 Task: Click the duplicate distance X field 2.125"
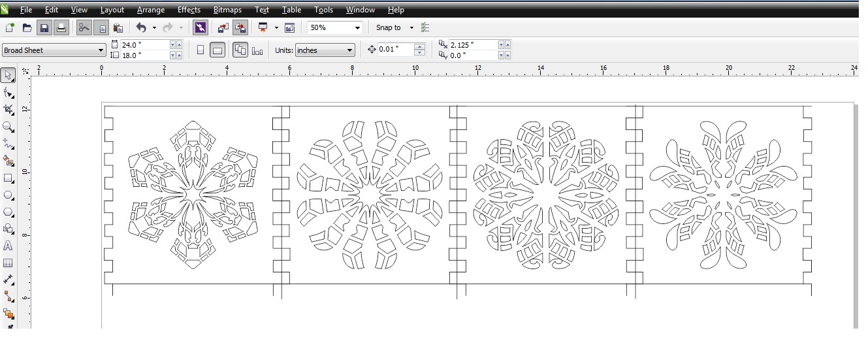click(474, 45)
